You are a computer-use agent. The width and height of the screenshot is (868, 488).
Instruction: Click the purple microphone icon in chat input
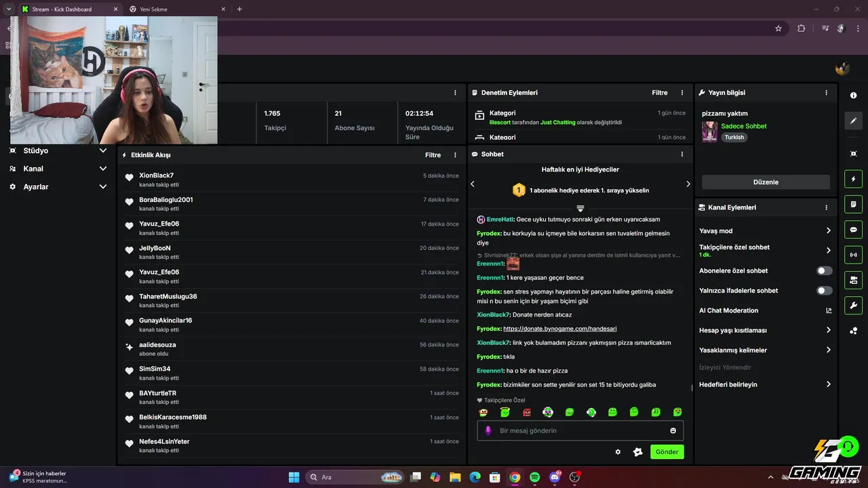488,430
